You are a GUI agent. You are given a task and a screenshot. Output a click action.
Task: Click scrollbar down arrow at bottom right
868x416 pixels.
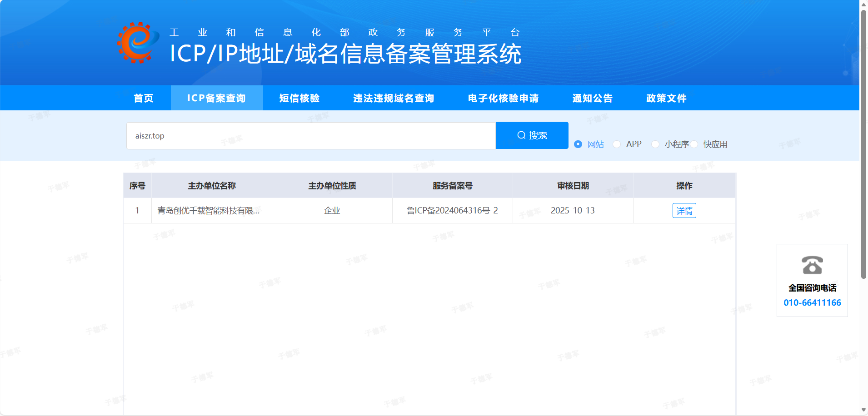point(863,410)
